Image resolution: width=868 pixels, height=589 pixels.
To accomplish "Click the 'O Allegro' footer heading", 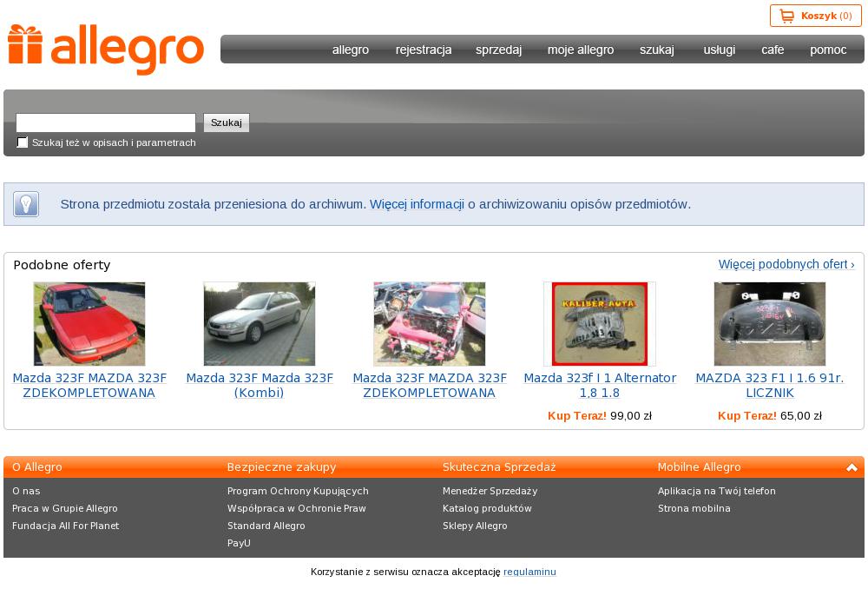I will pos(37,467).
